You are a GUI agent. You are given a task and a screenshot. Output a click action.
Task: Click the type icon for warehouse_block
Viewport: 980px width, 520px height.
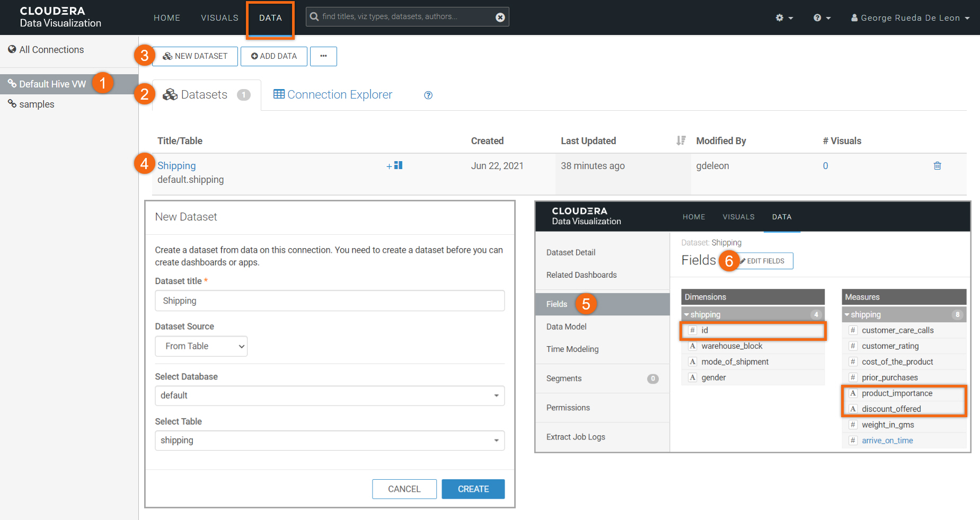tap(692, 346)
